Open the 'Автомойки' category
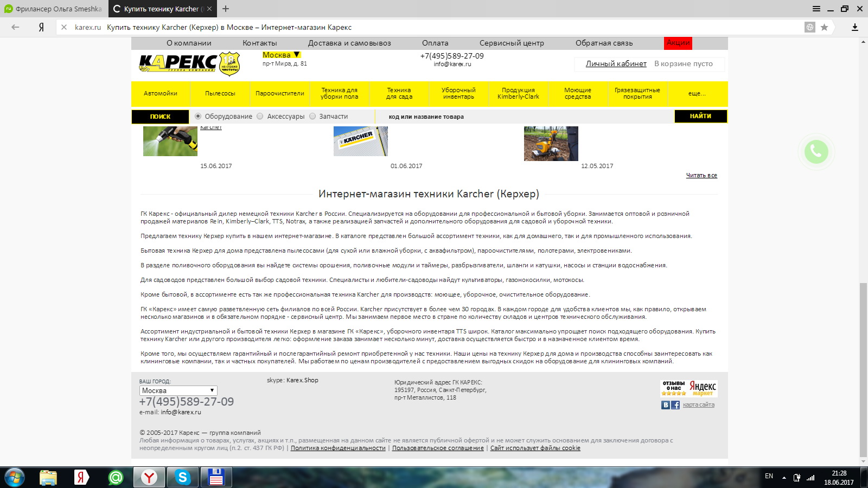The height and width of the screenshot is (488, 868). pyautogui.click(x=161, y=93)
